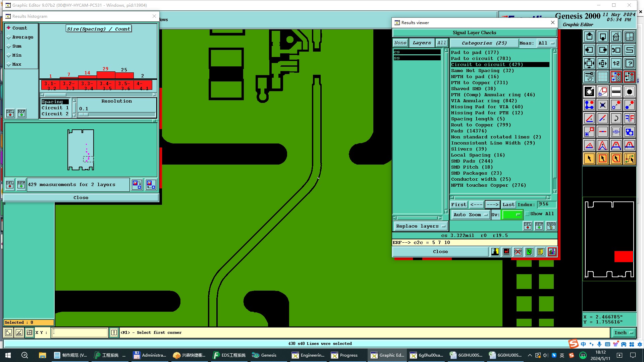Enable the Show All checkbox
Image resolution: width=644 pixels, height=362 pixels.
527,214
